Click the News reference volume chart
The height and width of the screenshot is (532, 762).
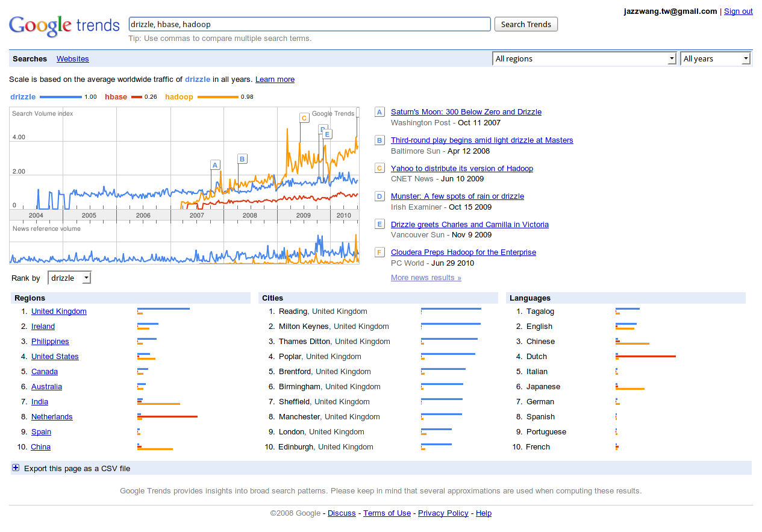click(184, 244)
